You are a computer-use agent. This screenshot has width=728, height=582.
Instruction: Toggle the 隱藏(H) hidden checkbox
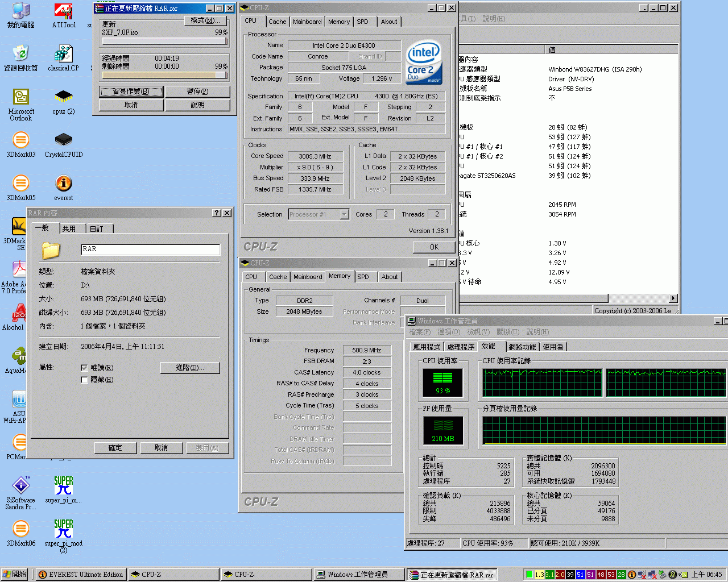coord(84,380)
